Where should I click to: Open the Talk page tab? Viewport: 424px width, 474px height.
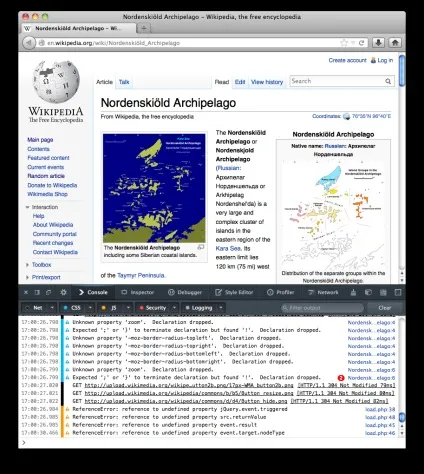pyautogui.click(x=124, y=82)
